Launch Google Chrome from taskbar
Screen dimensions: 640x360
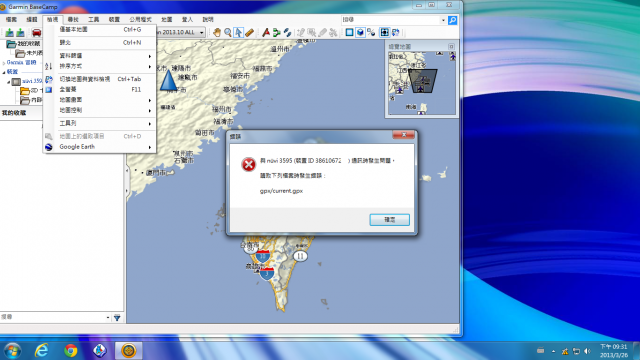(x=71, y=351)
